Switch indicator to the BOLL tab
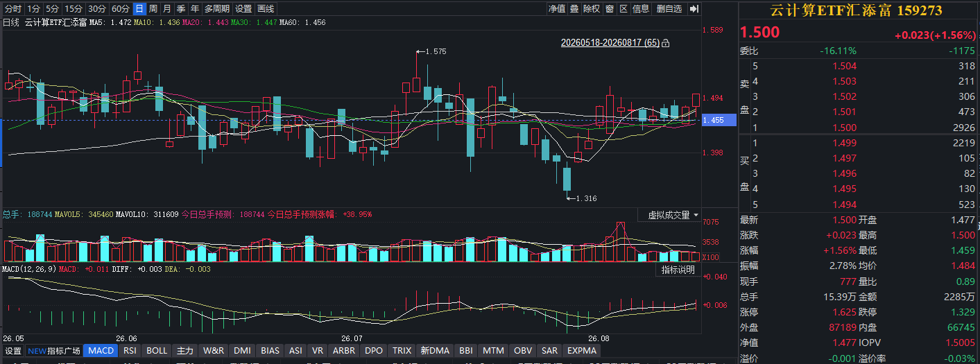This screenshot has width=980, height=364. (x=157, y=351)
